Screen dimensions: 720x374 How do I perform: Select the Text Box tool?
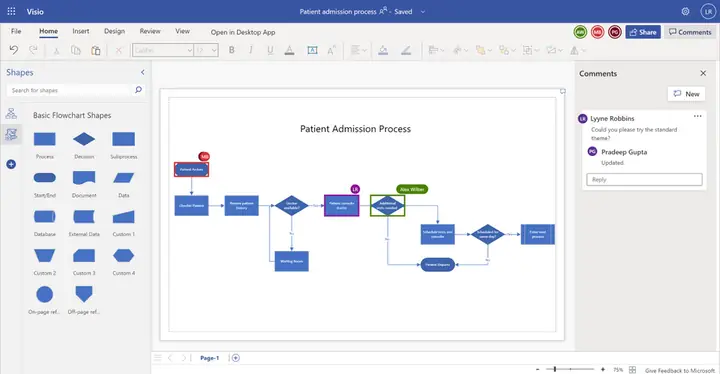pos(312,50)
